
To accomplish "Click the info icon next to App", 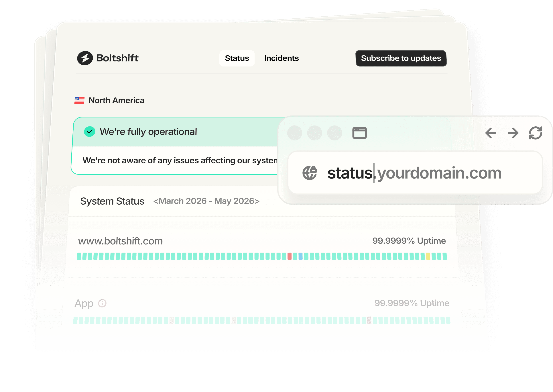I will coord(102,303).
